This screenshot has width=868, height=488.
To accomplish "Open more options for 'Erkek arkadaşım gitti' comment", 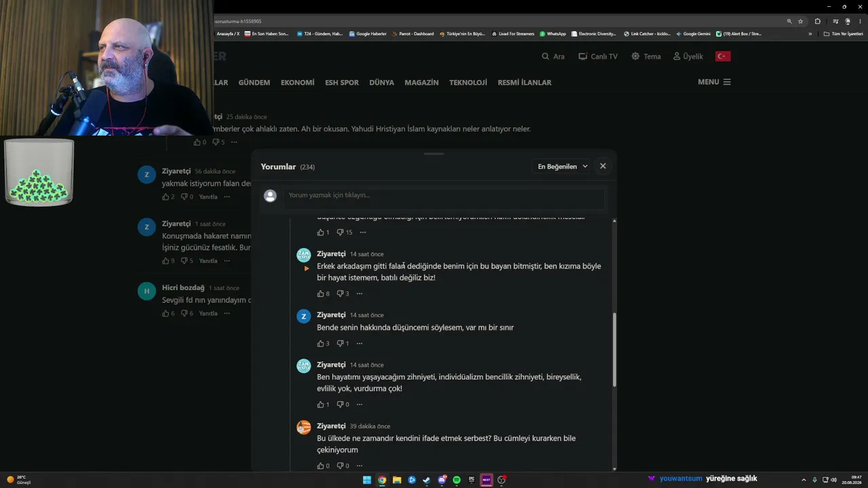I will click(359, 293).
